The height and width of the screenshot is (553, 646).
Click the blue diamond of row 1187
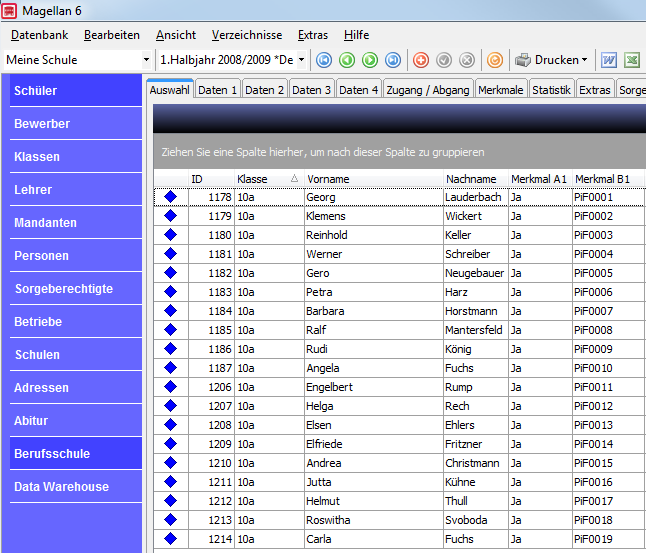171,368
